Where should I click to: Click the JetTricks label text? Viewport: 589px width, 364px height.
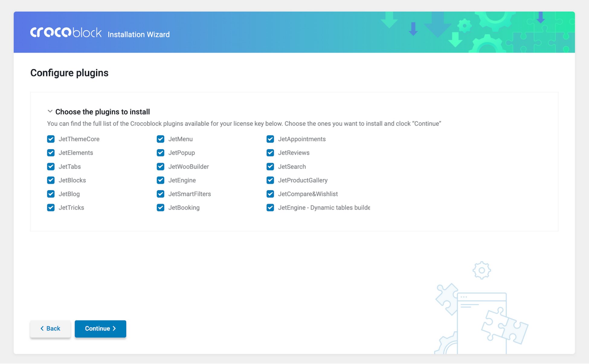71,208
